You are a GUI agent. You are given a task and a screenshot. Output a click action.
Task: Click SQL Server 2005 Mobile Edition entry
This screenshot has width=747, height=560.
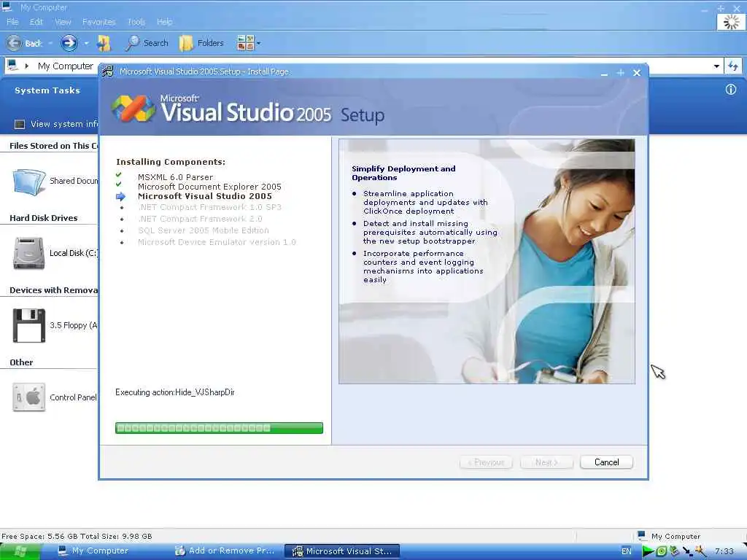[204, 230]
